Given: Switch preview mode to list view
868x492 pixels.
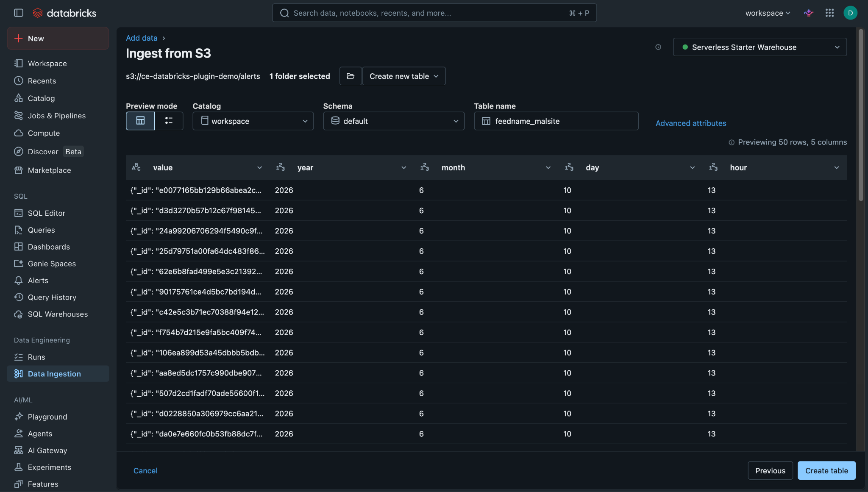Looking at the screenshot, I should pyautogui.click(x=169, y=121).
